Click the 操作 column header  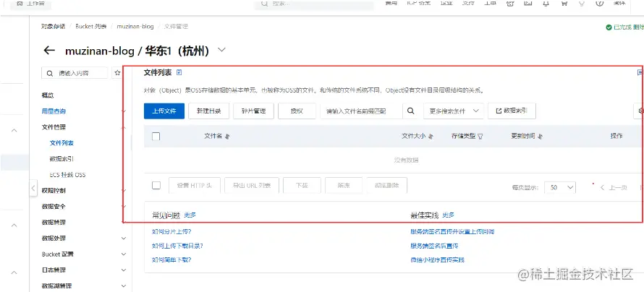pyautogui.click(x=617, y=136)
